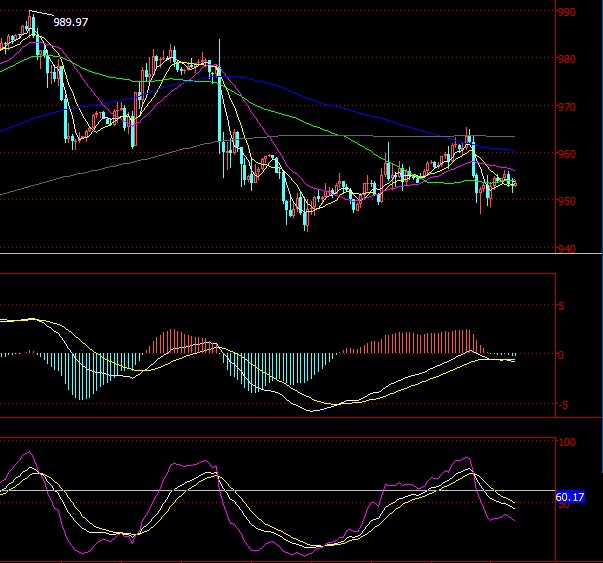This screenshot has width=603, height=563.
Task: Click the 989.97 high price label
Action: pyautogui.click(x=71, y=22)
